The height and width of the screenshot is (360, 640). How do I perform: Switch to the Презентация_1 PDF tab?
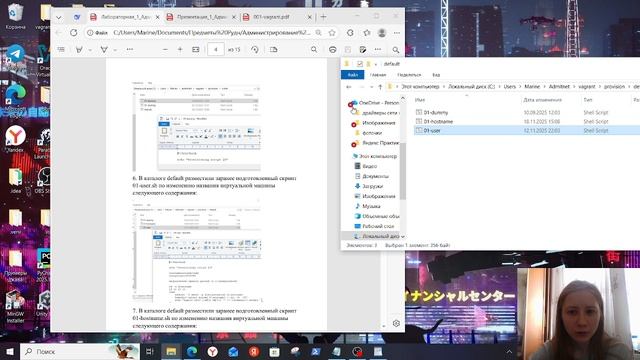coord(201,17)
